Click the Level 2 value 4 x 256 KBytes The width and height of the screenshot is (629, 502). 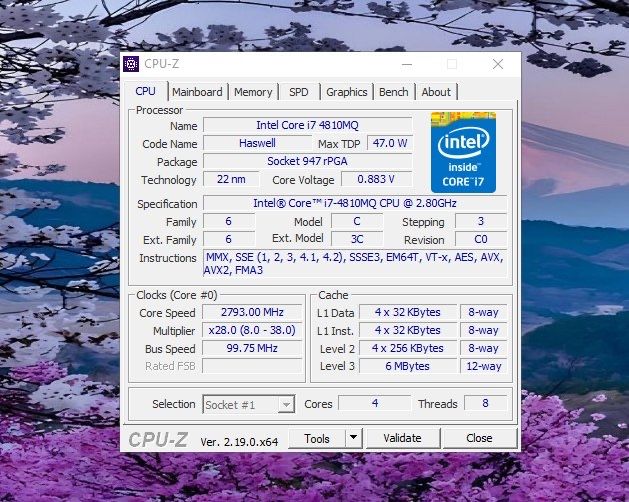click(408, 348)
